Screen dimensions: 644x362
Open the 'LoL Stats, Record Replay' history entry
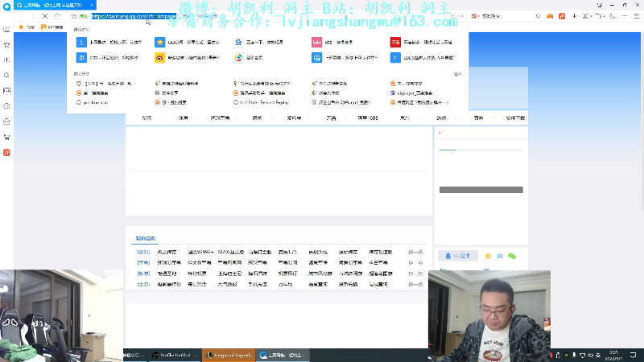(262, 103)
